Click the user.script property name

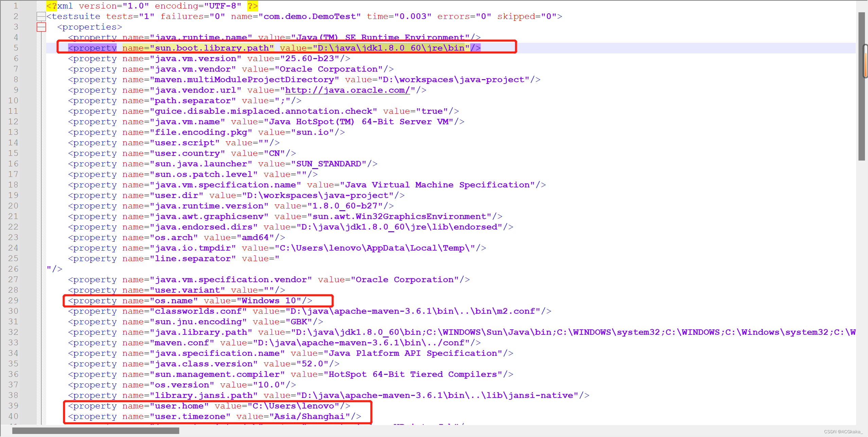click(x=185, y=143)
